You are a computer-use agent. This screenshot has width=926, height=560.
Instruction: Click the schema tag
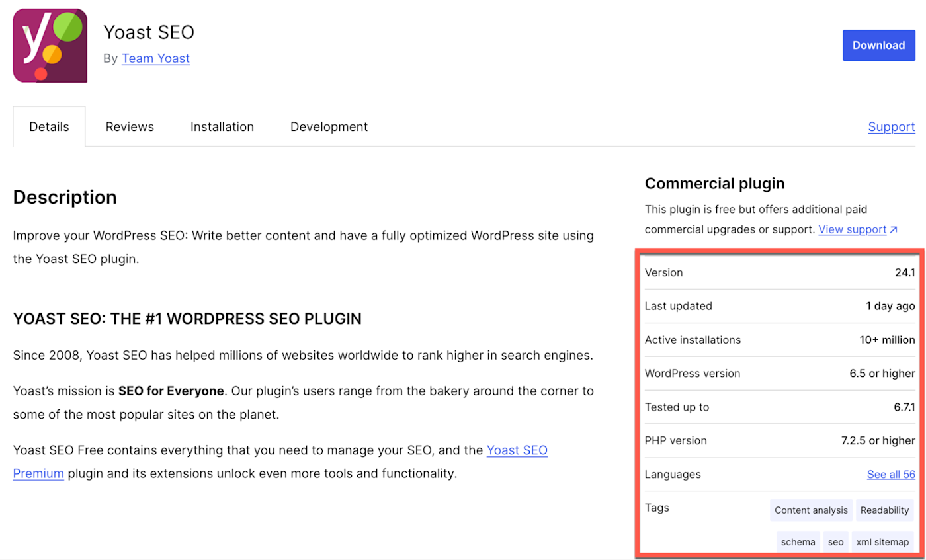pos(798,542)
